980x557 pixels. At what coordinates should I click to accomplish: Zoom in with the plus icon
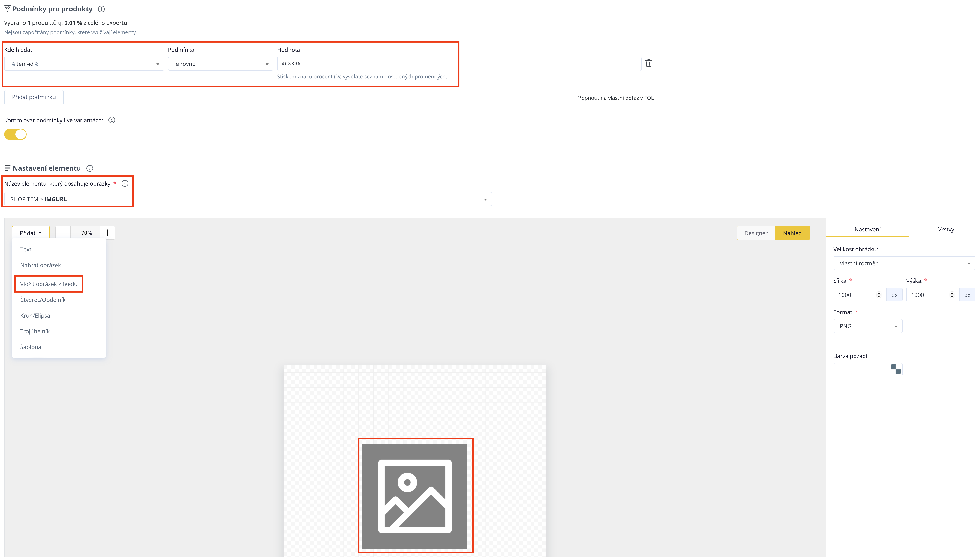click(x=108, y=233)
